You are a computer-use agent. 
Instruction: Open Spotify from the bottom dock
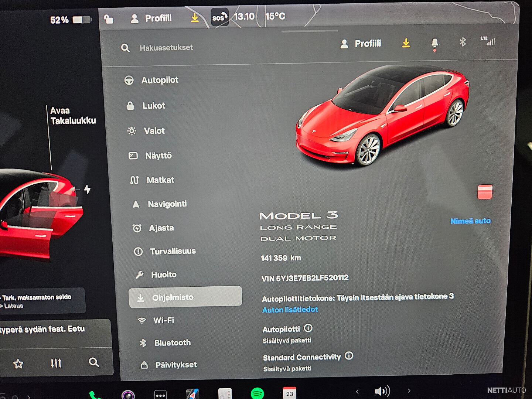(x=257, y=393)
